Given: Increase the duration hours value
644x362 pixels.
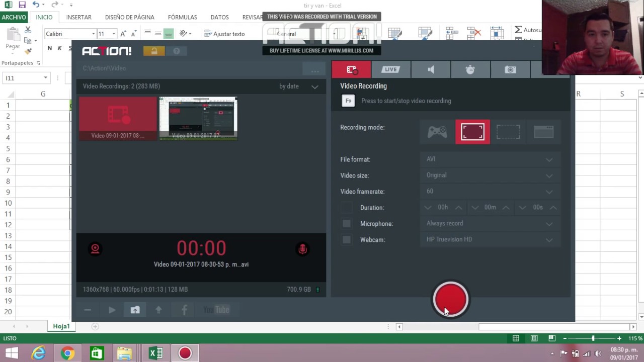Looking at the screenshot, I should [x=458, y=208].
